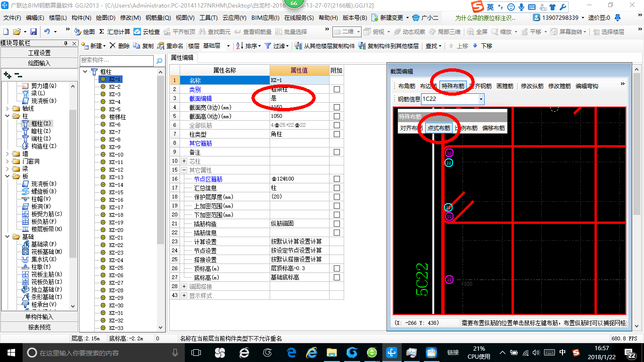Click the New file icon in the main toolbar

[x=6, y=32]
